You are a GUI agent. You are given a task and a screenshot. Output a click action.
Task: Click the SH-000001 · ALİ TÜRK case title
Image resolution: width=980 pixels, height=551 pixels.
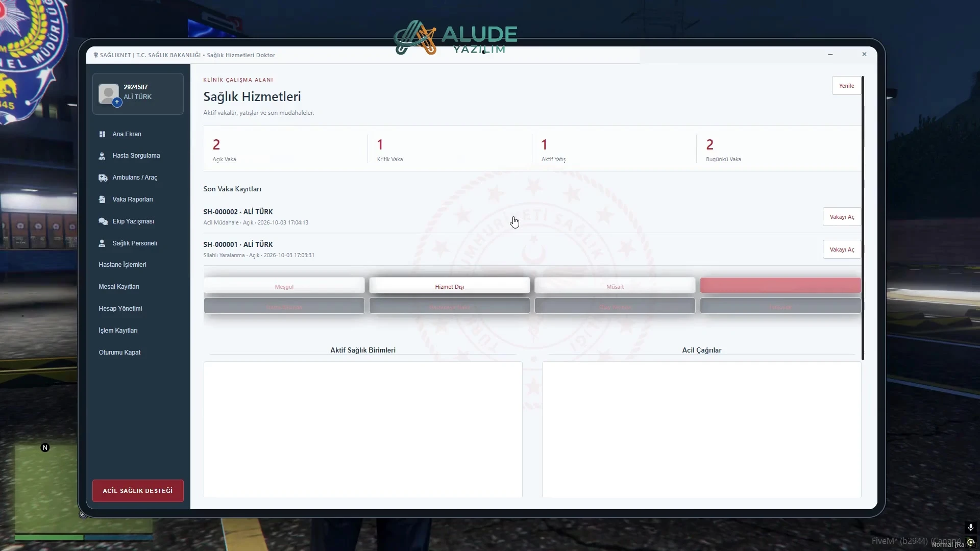(238, 244)
